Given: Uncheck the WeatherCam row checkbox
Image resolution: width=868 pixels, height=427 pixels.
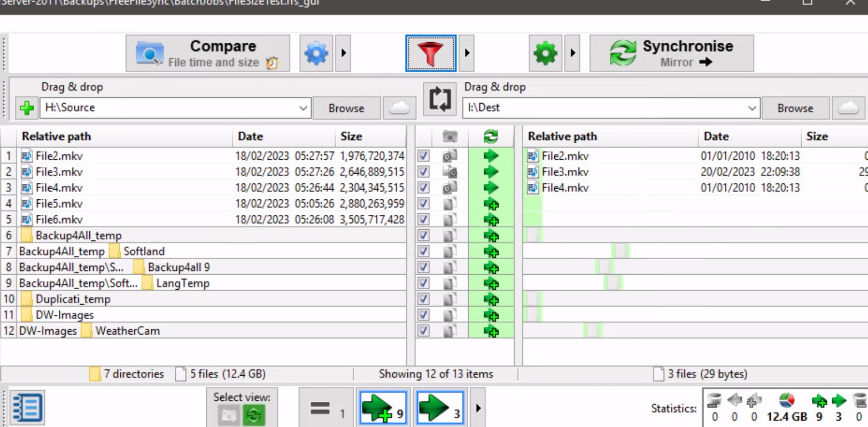Looking at the screenshot, I should (x=423, y=331).
